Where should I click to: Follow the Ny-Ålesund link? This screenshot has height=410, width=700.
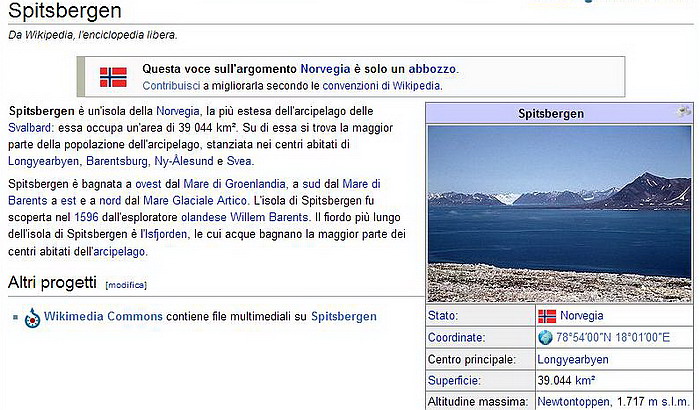tap(183, 161)
